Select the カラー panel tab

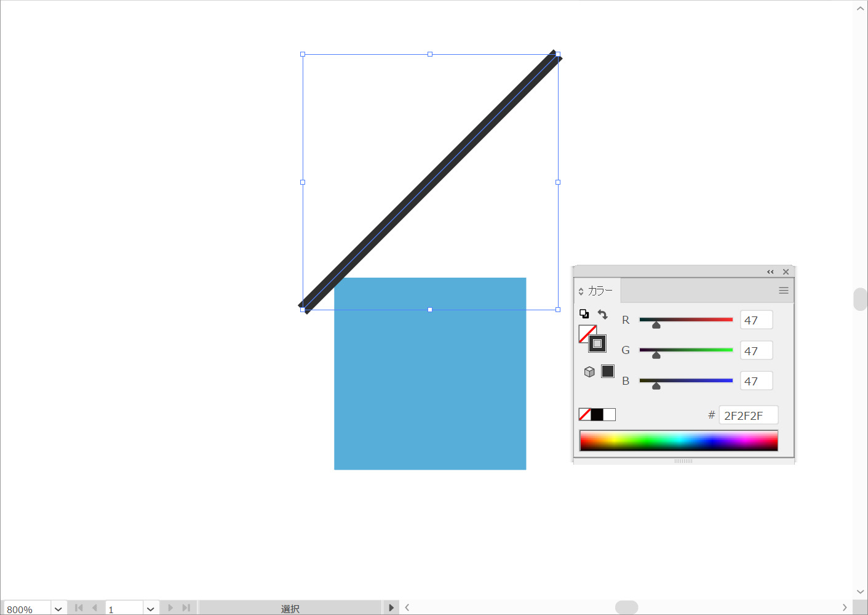click(600, 291)
